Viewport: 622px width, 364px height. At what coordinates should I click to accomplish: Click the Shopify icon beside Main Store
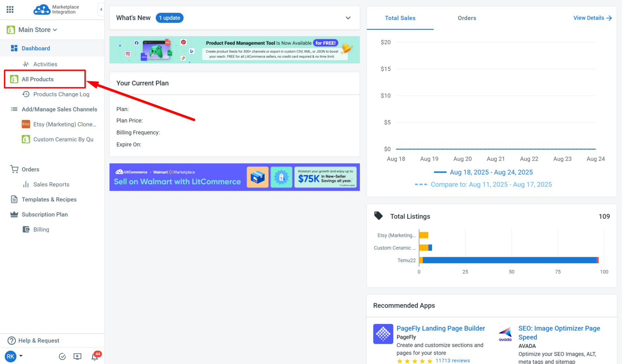pyautogui.click(x=11, y=30)
